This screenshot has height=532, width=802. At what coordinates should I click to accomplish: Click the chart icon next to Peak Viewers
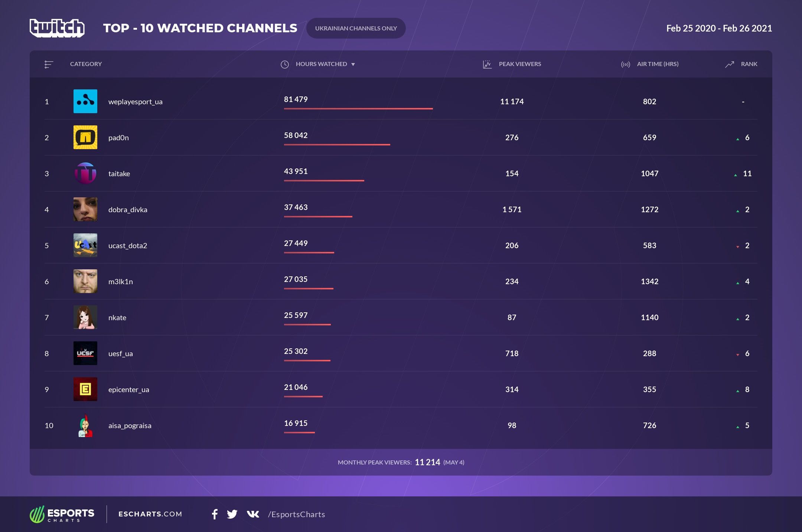(487, 65)
